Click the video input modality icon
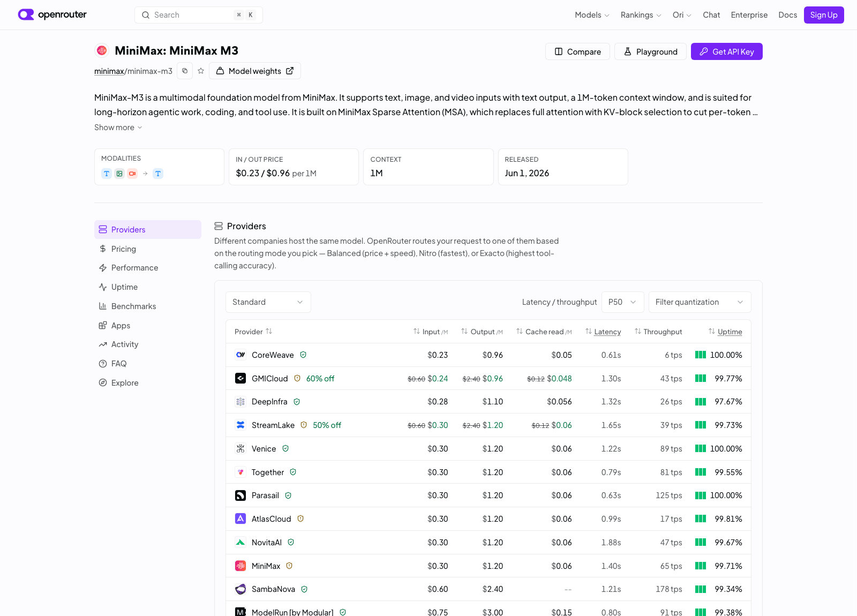Image resolution: width=857 pixels, height=616 pixels. tap(132, 174)
